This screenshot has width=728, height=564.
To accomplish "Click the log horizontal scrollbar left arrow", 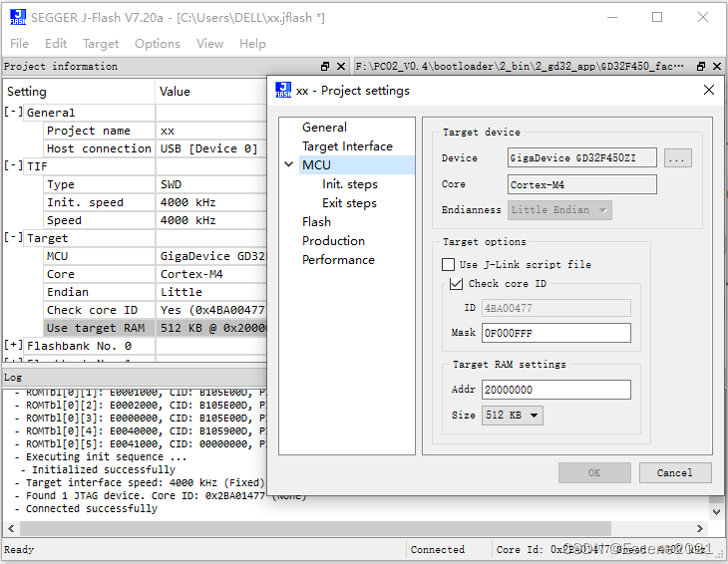I will point(11,528).
